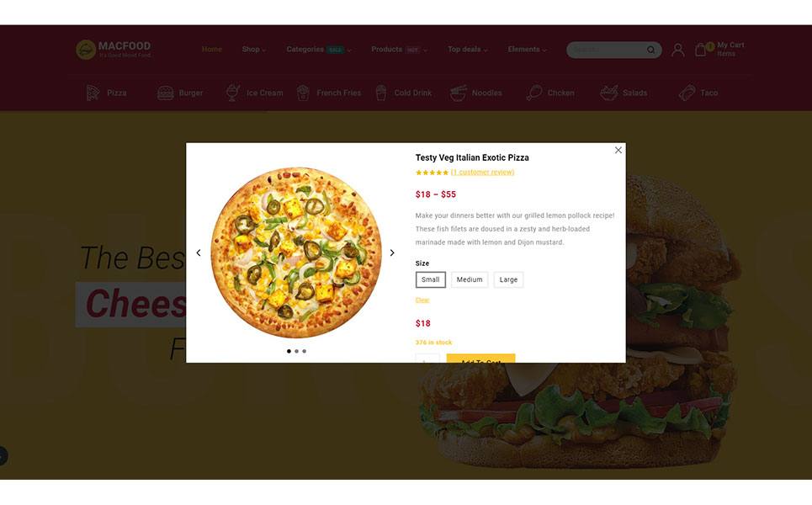Open the Ice Cream category icon
This screenshot has width=812, height=505.
click(x=232, y=93)
